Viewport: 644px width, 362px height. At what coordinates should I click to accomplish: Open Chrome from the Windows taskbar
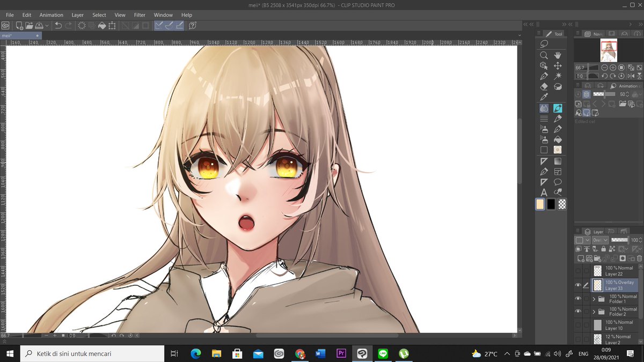click(300, 353)
